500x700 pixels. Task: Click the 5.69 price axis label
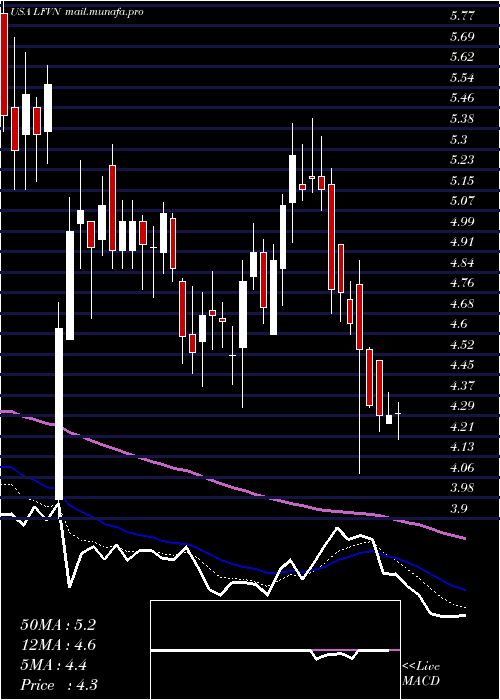click(x=462, y=37)
